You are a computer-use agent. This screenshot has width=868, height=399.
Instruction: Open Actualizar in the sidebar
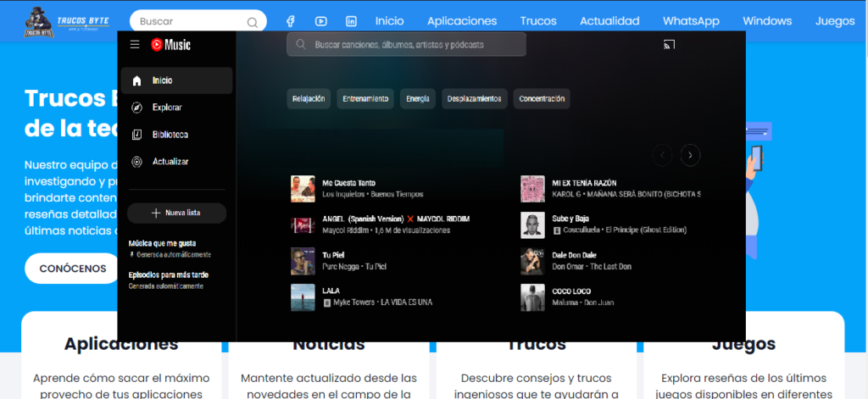point(176,162)
